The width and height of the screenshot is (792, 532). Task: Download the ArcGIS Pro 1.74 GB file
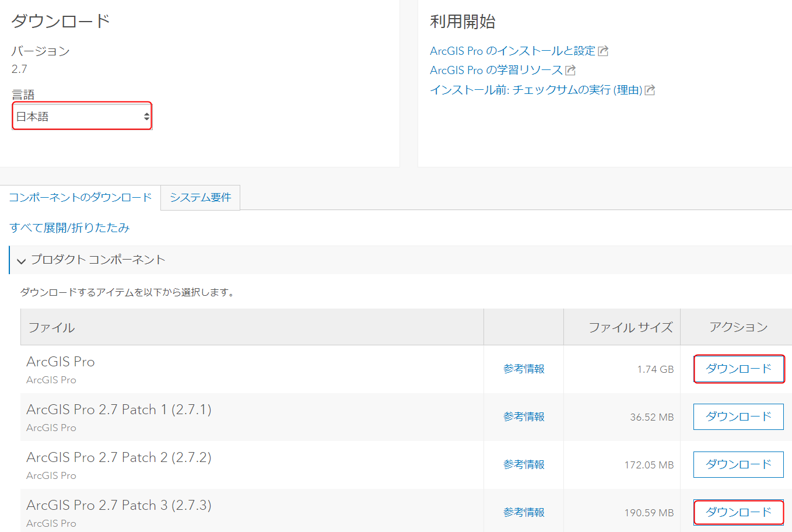click(x=738, y=369)
